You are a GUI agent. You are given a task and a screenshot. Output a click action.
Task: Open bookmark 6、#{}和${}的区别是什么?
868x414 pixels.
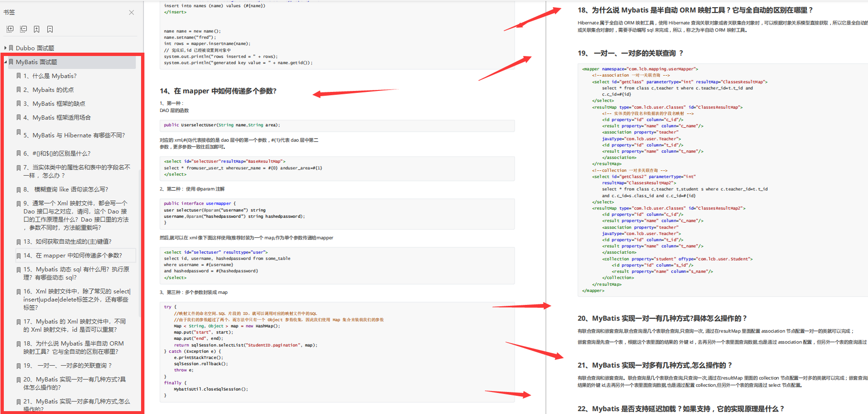pyautogui.click(x=57, y=153)
